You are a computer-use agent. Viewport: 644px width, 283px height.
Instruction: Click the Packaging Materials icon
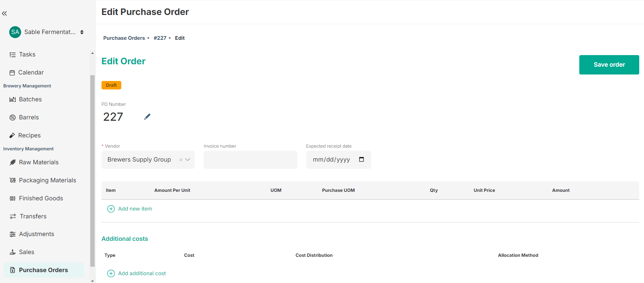(13, 180)
